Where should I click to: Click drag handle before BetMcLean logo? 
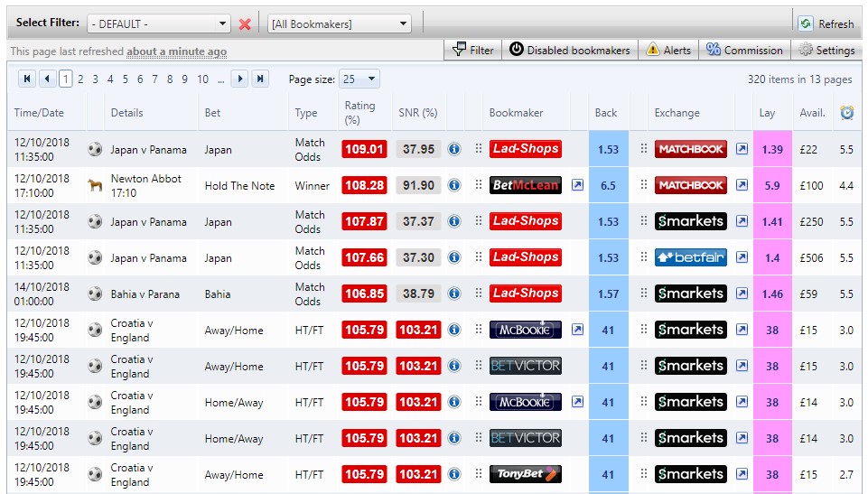coord(479,185)
